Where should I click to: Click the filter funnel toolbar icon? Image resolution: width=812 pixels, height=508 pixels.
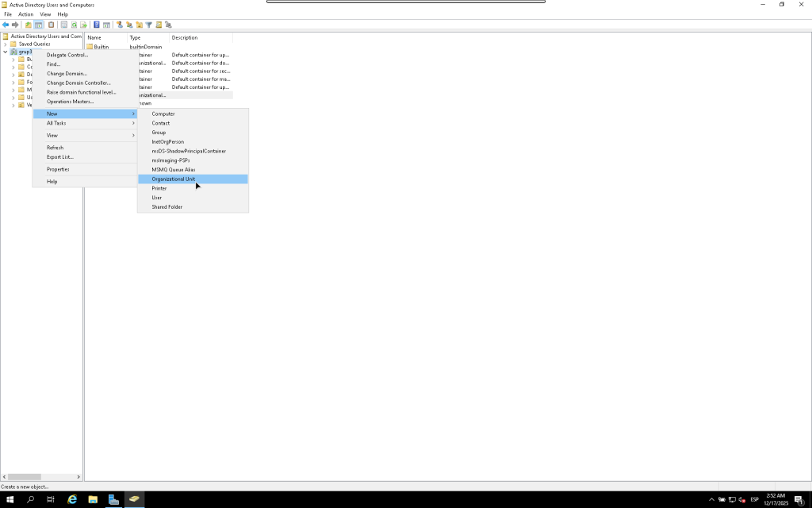(148, 25)
